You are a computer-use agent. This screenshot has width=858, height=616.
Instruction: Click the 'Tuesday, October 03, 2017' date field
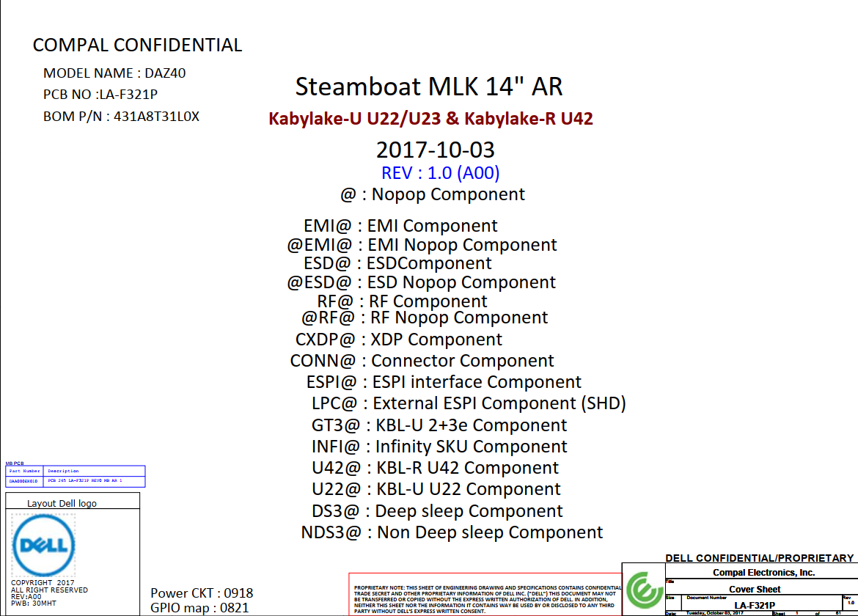[715, 613]
